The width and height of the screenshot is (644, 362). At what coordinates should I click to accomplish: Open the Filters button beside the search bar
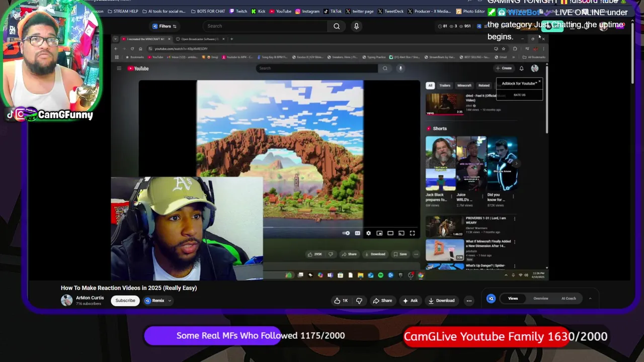[x=164, y=26]
